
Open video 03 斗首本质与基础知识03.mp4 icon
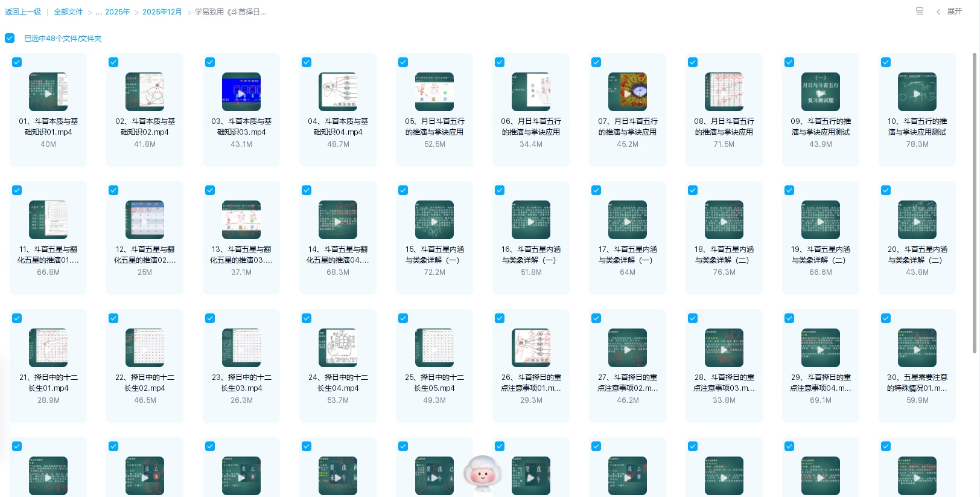pos(241,92)
